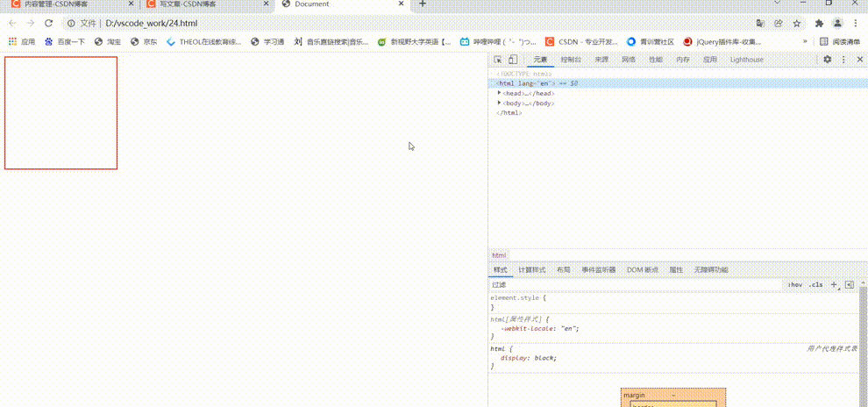Viewport: 868px width, 407px height.
Task: Open the DevTools three-dot customize menu
Action: [x=843, y=60]
